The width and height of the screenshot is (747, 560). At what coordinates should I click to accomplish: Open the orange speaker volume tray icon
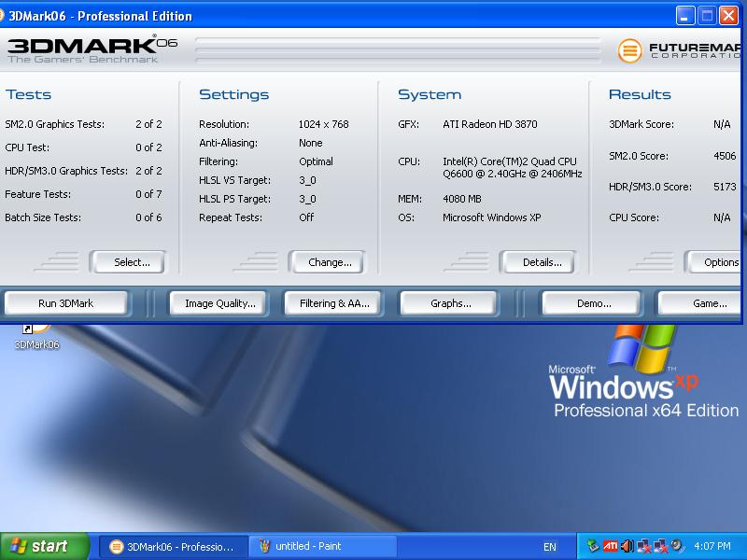click(627, 546)
